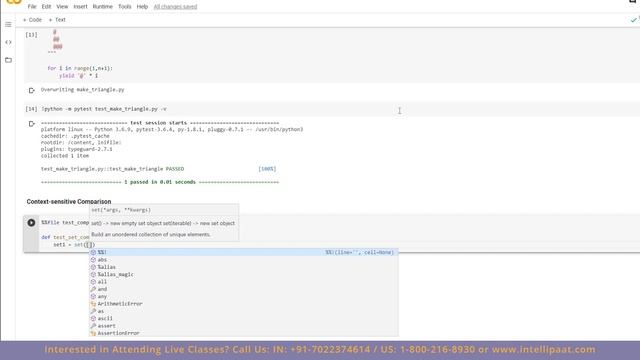The width and height of the screenshot is (640, 360).
Task: Open the Files folder sidebar icon
Action: click(8, 60)
